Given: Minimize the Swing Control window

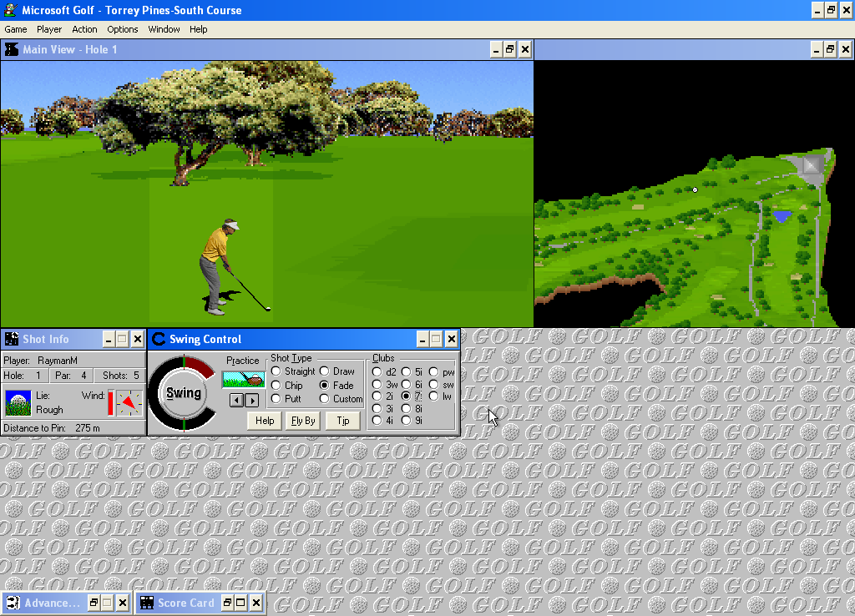Looking at the screenshot, I should [422, 339].
